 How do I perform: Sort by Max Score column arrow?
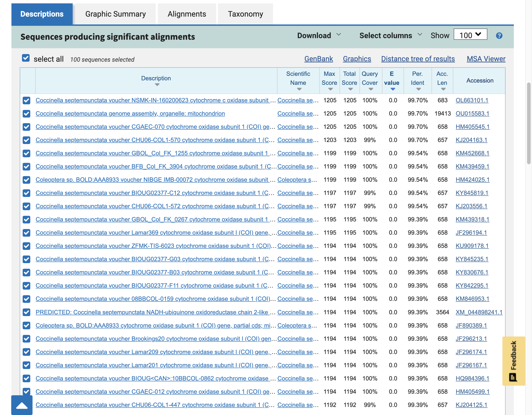pyautogui.click(x=330, y=89)
